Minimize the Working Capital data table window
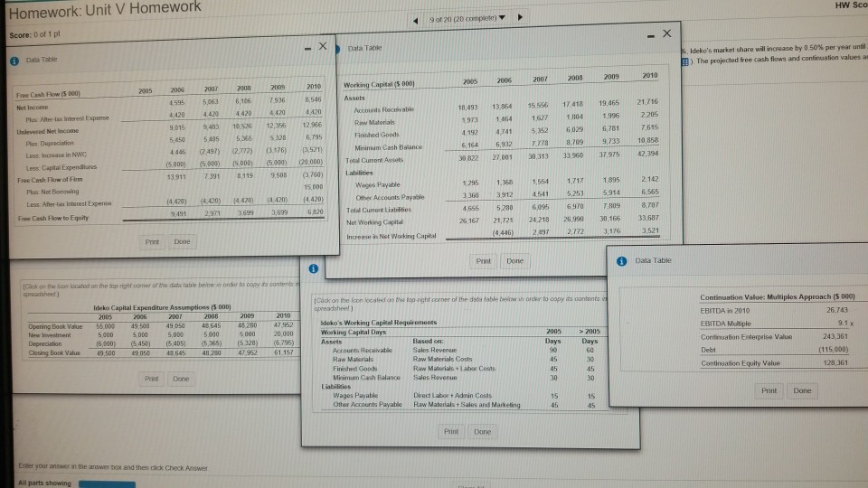Viewport: 868px width, 488px height. click(650, 36)
